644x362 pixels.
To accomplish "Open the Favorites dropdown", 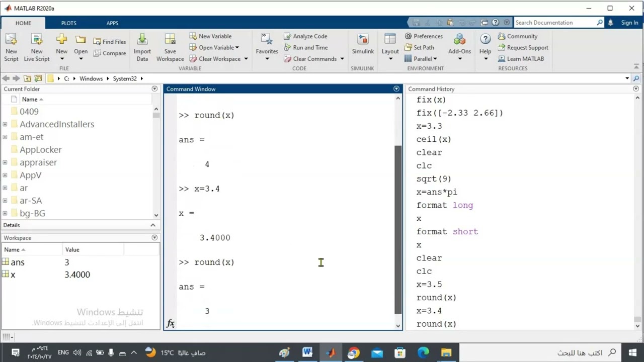I will 267,47.
